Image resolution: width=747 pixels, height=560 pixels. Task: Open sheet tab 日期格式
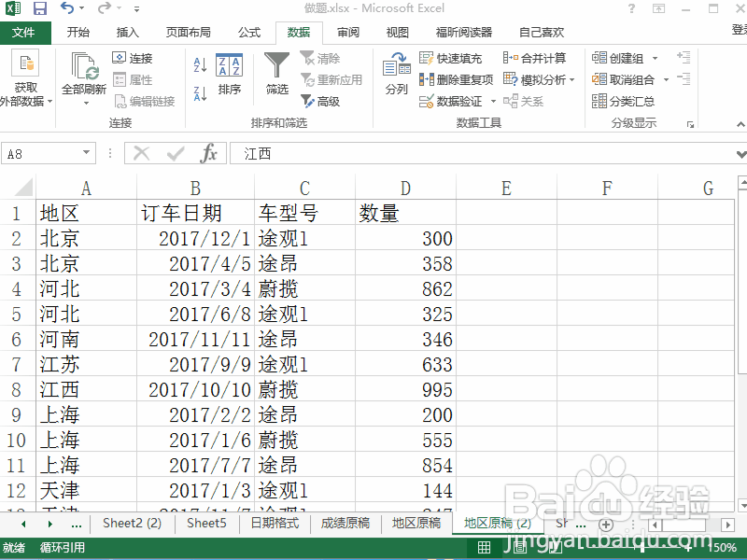click(x=275, y=523)
